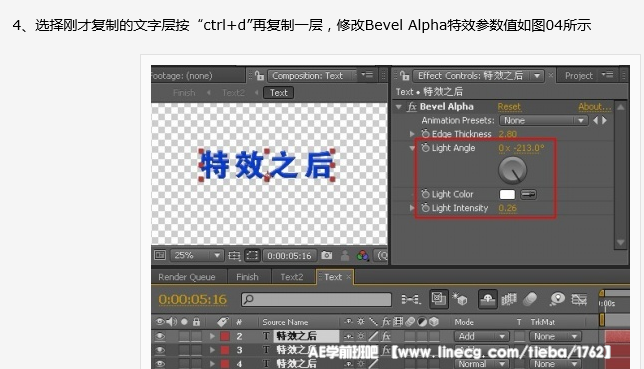This screenshot has width=644, height=369.
Task: Expand layer 2 properties triangle
Action: pos(212,337)
